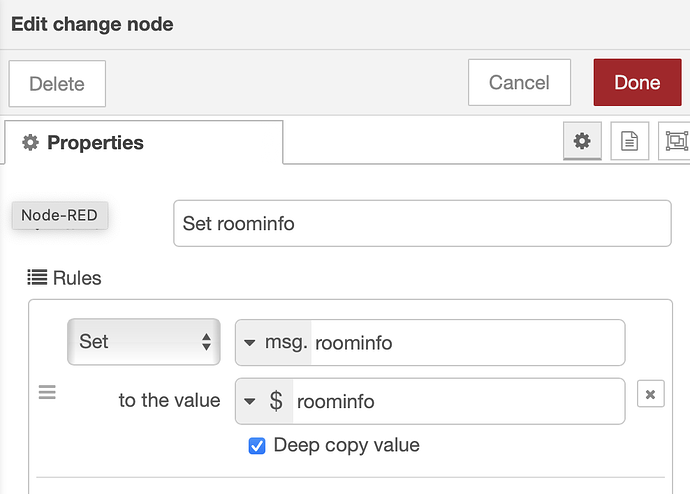The height and width of the screenshot is (494, 690).
Task: Click the Properties tab gear icon
Action: coord(30,143)
